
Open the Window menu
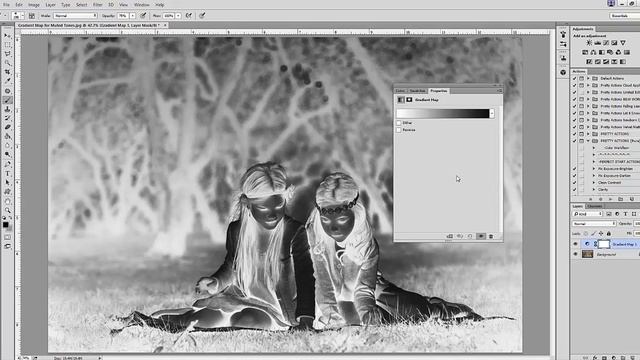142,5
